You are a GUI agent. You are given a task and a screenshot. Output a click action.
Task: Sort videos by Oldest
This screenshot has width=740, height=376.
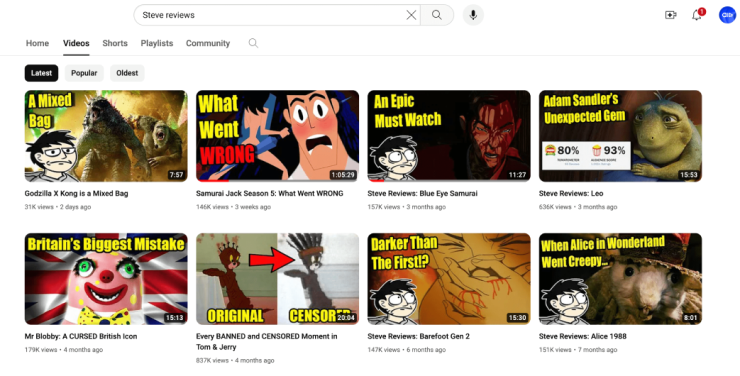(x=127, y=73)
